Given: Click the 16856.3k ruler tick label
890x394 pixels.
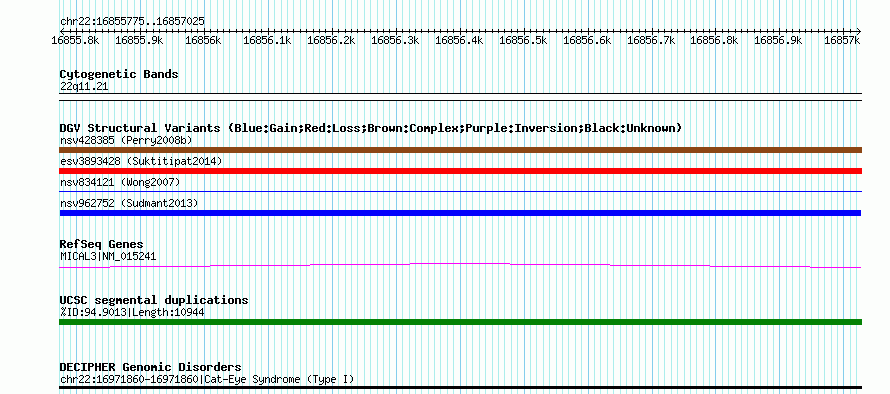Looking at the screenshot, I should (x=396, y=40).
